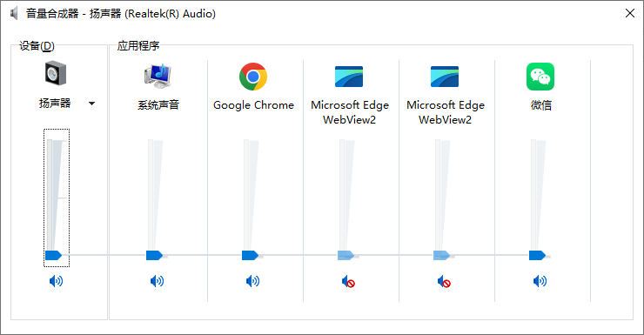The image size is (644, 335).
Task: Mute the 系统声音 channel
Action: tap(157, 281)
